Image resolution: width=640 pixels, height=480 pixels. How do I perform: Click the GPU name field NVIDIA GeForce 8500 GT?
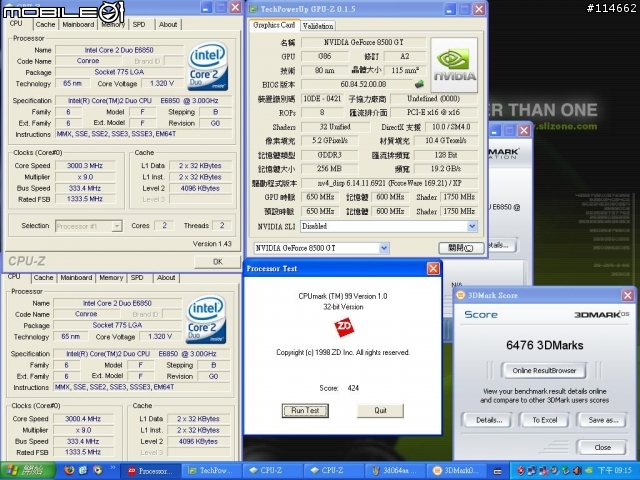(x=363, y=42)
